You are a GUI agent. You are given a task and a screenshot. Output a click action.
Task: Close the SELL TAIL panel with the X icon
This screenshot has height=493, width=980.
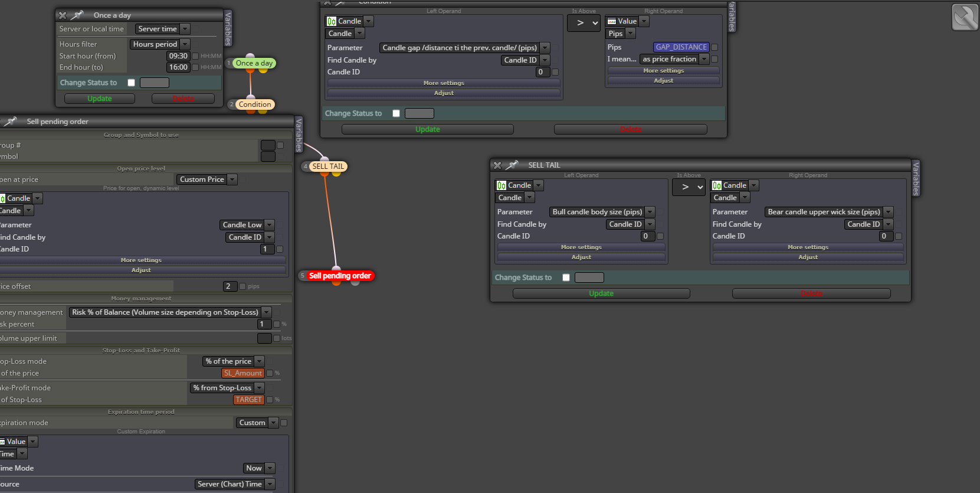click(497, 165)
